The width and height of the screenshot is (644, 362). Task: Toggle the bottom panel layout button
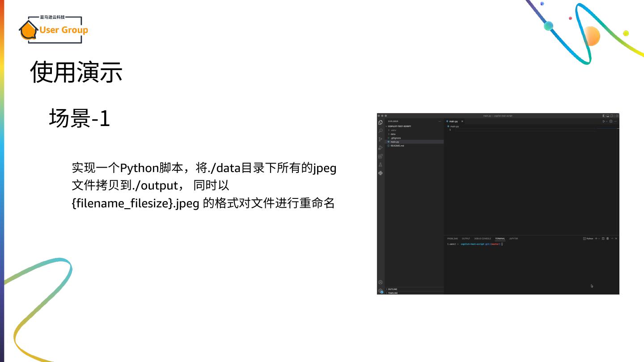(x=608, y=116)
